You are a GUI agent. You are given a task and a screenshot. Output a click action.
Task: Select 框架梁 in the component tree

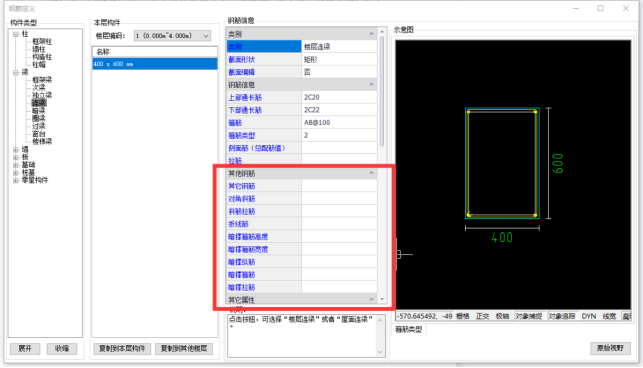coord(42,80)
